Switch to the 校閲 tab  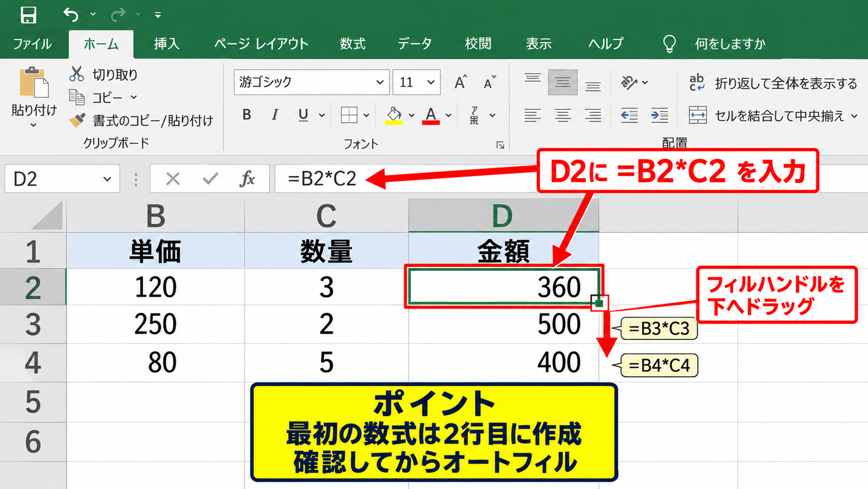point(478,44)
